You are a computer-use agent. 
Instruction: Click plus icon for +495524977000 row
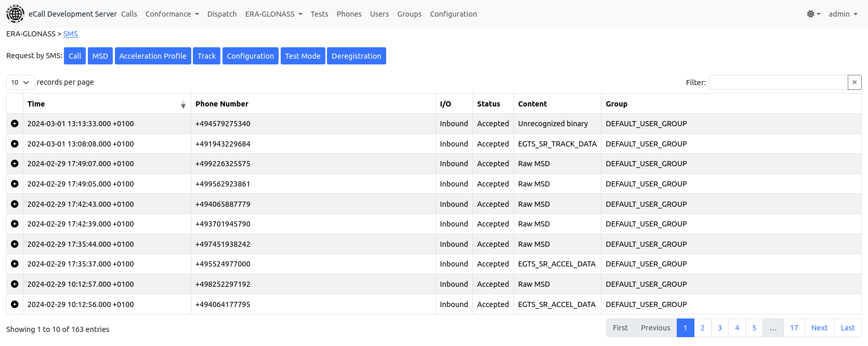15,264
